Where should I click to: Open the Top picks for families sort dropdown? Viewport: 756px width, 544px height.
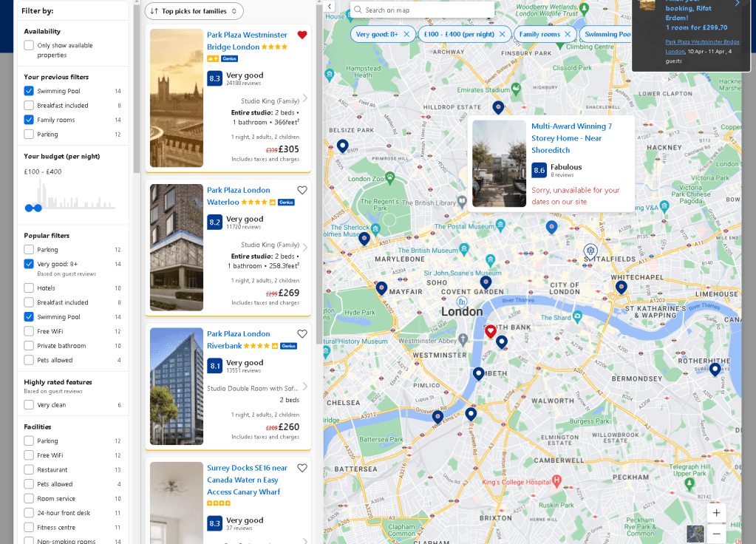point(194,11)
